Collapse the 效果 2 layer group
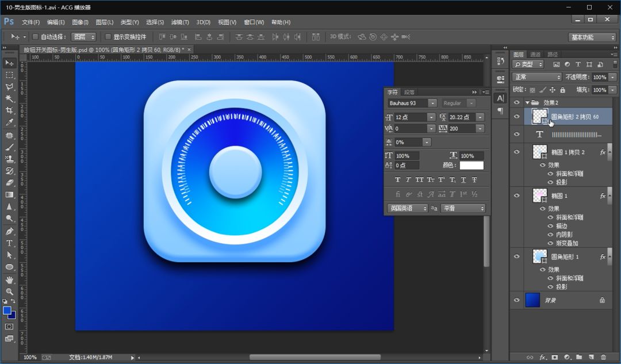This screenshot has height=364, width=621. coord(527,102)
